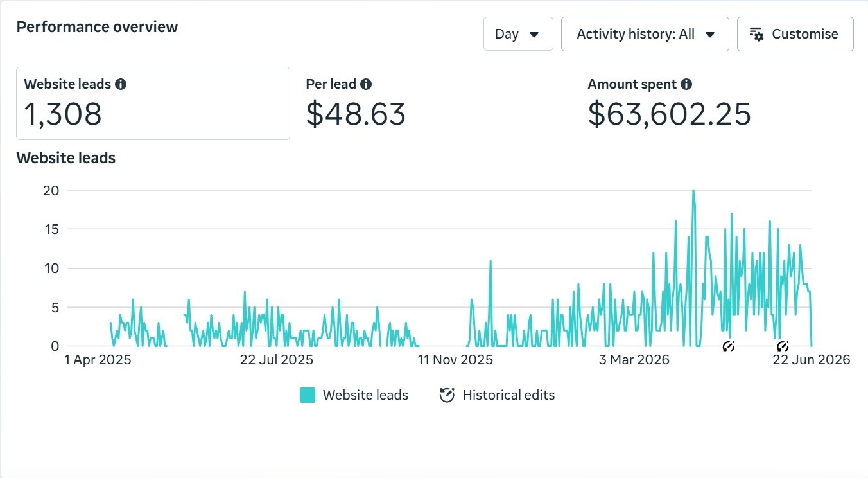
Task: Click the Historical edits legend icon
Action: [x=447, y=395]
